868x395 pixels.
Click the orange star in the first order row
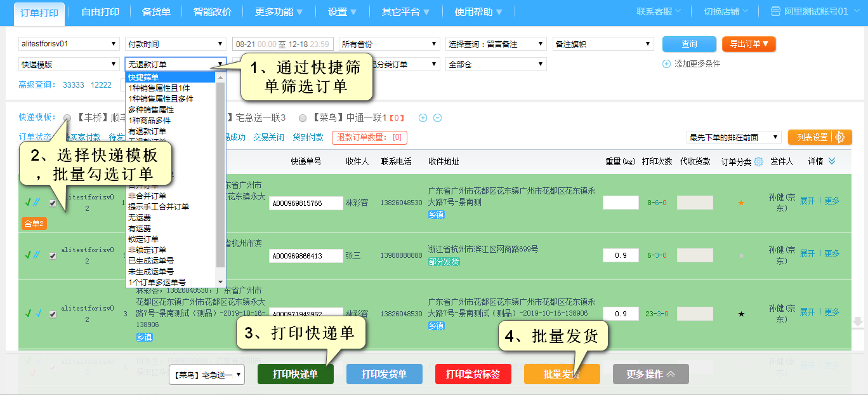(x=740, y=203)
